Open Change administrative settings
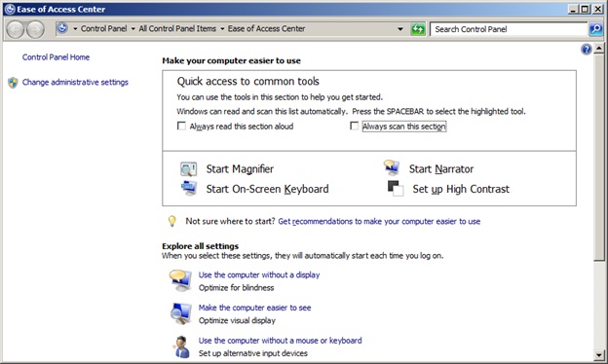608x364 pixels. [75, 82]
